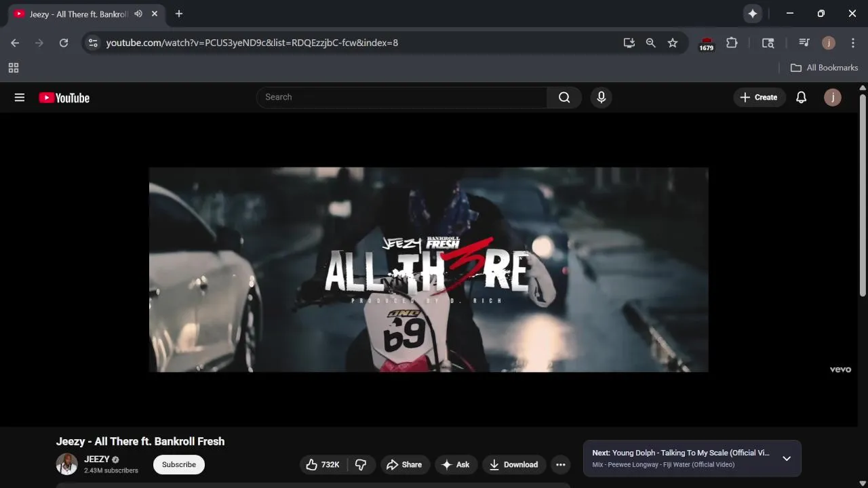
Task: Focus the YouTube search field
Action: [402, 98]
